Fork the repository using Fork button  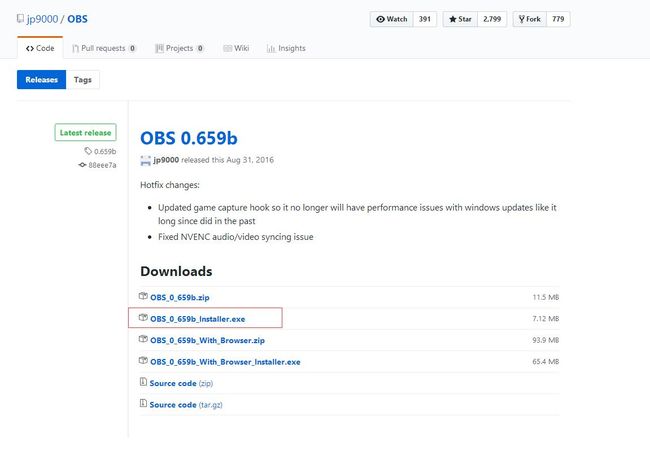530,19
